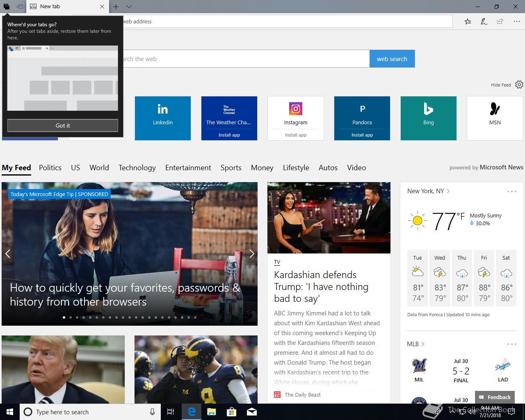This screenshot has height=420, width=525.
Task: Open Settings and more menu
Action: 516,21
